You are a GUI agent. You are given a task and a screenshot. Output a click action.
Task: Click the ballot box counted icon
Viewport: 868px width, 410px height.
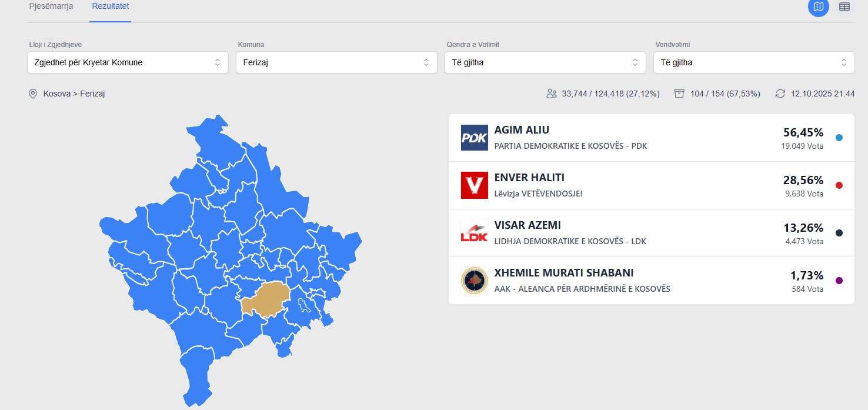(679, 94)
